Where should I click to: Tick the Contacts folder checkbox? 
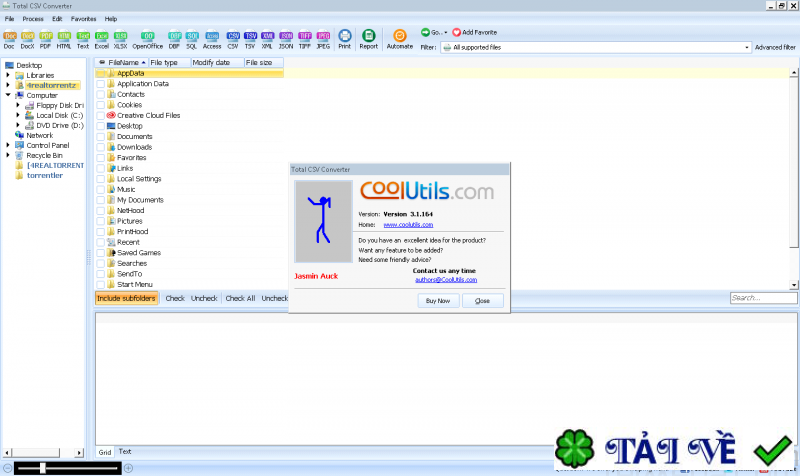[x=101, y=94]
